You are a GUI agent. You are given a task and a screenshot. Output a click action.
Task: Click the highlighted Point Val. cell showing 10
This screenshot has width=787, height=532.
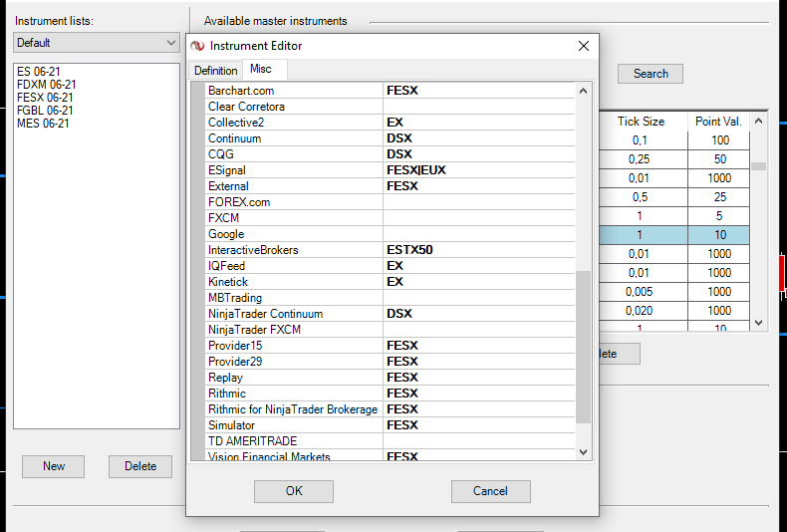[x=718, y=235]
